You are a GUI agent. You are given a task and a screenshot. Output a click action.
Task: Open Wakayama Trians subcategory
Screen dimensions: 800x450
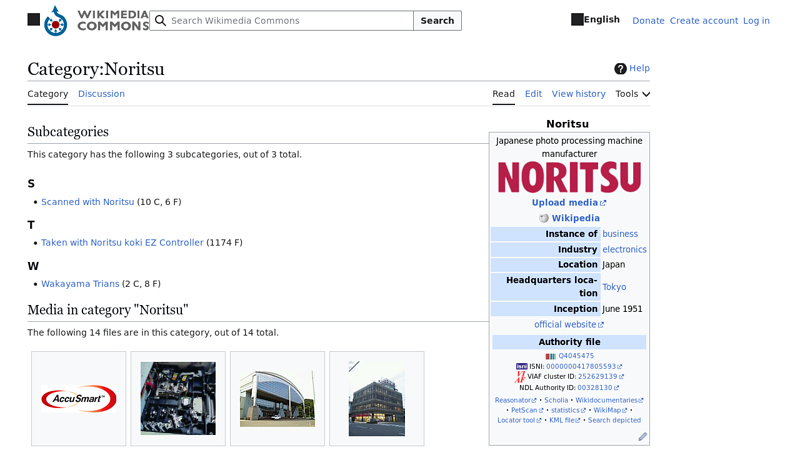(x=80, y=284)
